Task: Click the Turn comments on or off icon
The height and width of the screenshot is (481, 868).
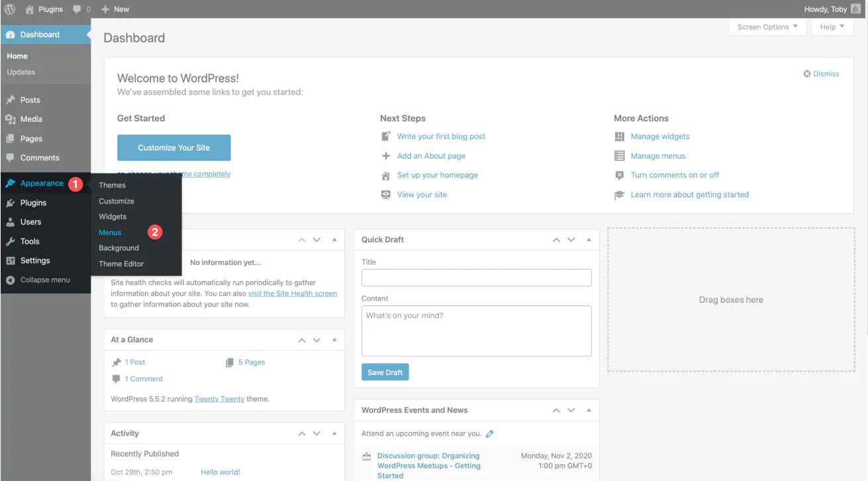Action: (620, 176)
